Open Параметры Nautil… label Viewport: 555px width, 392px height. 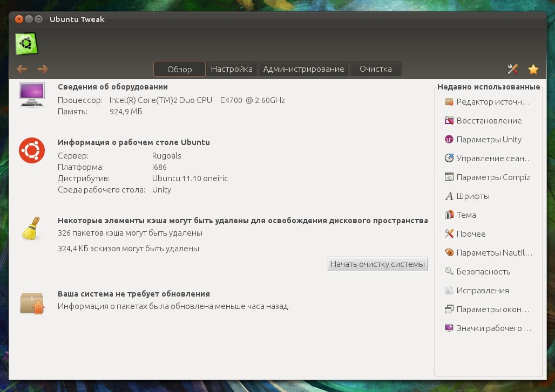pyautogui.click(x=494, y=253)
